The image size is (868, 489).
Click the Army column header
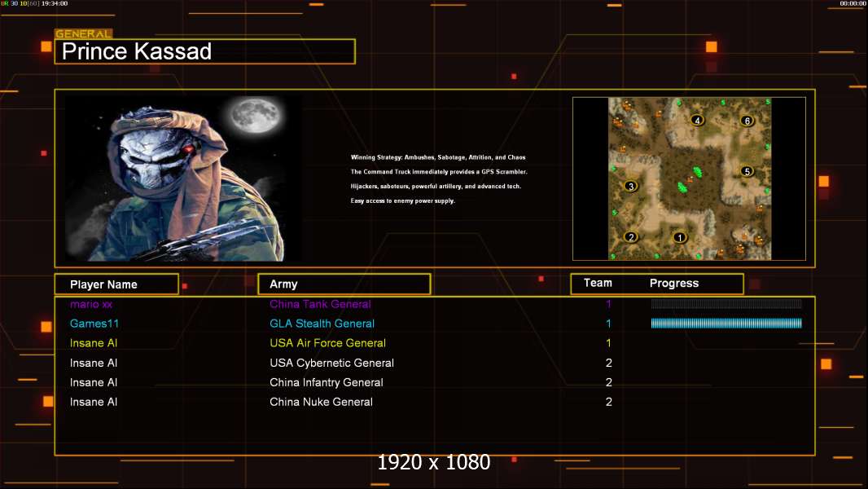click(x=344, y=284)
